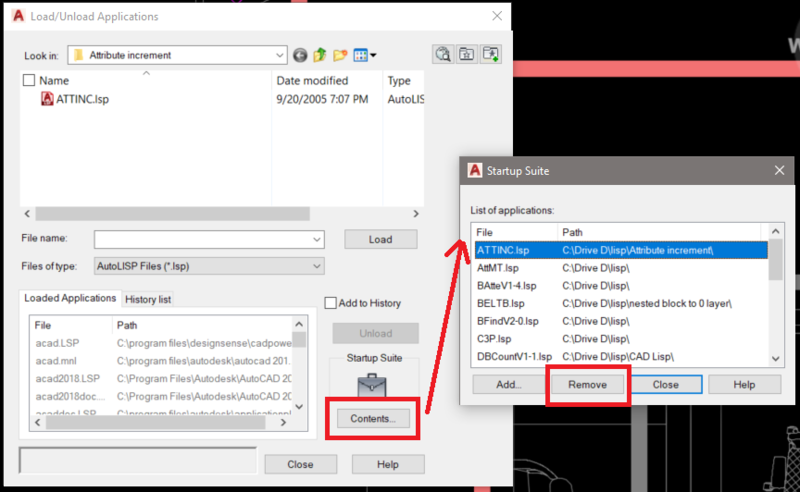Click up arrow of Startup Suite list scrollbar
Image resolution: width=800 pixels, height=492 pixels.
click(x=776, y=231)
